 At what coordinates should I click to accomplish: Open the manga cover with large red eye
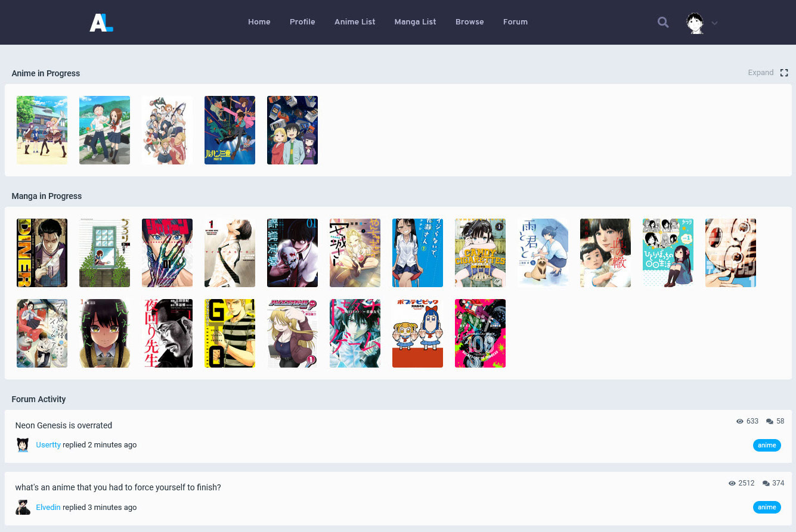[x=730, y=253]
